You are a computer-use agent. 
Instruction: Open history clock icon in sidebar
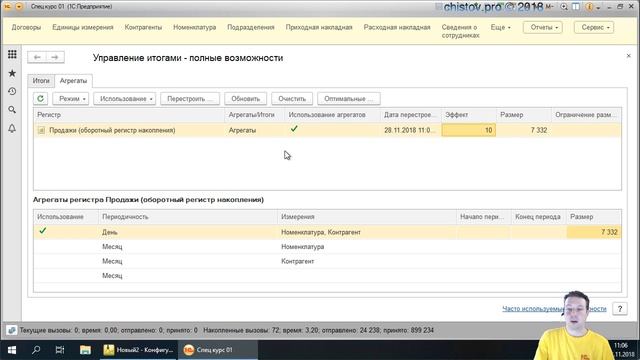pos(12,91)
